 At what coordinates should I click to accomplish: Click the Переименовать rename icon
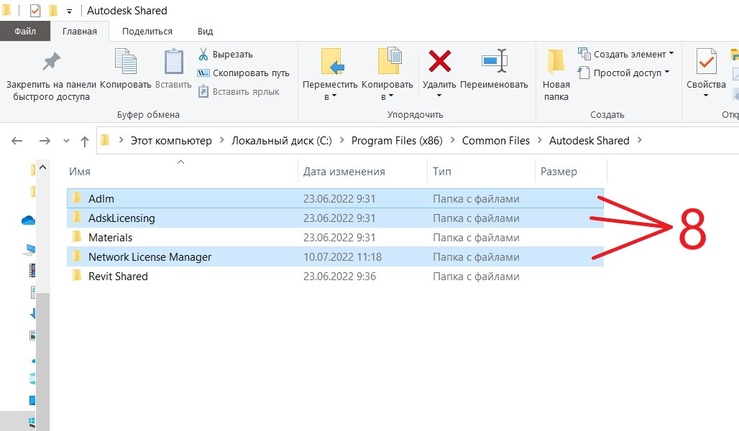coord(494,61)
